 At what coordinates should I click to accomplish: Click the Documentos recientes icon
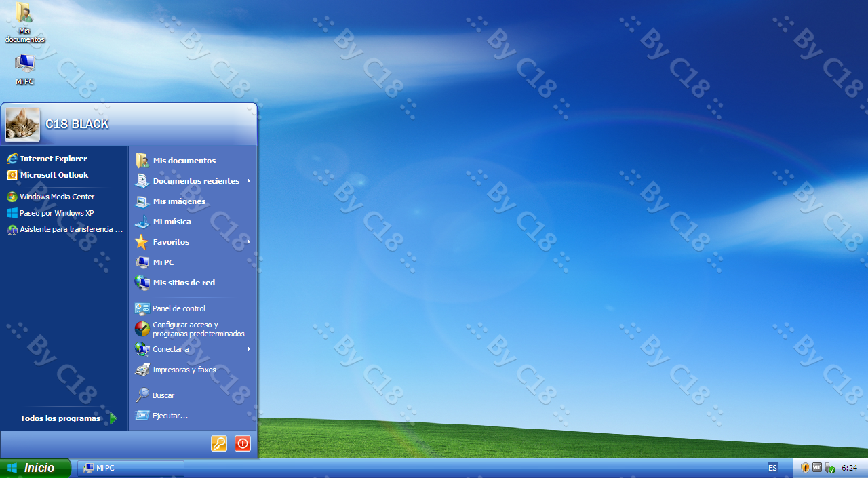pos(142,181)
